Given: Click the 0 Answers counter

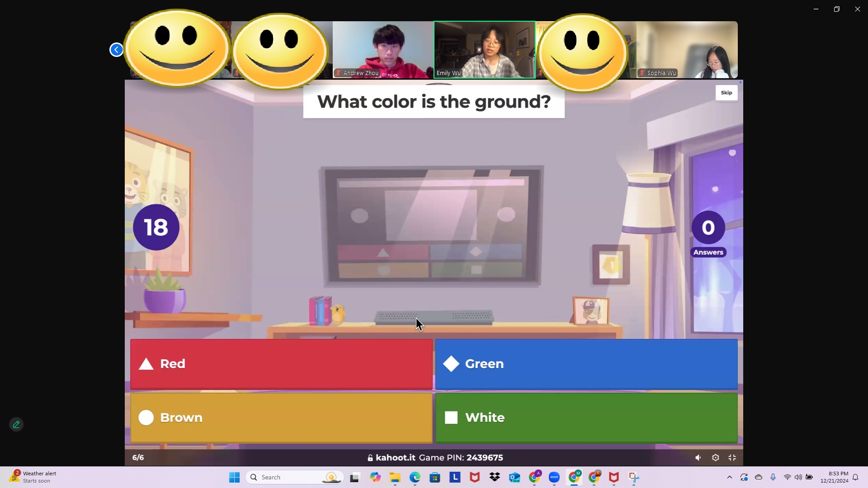Looking at the screenshot, I should 708,234.
